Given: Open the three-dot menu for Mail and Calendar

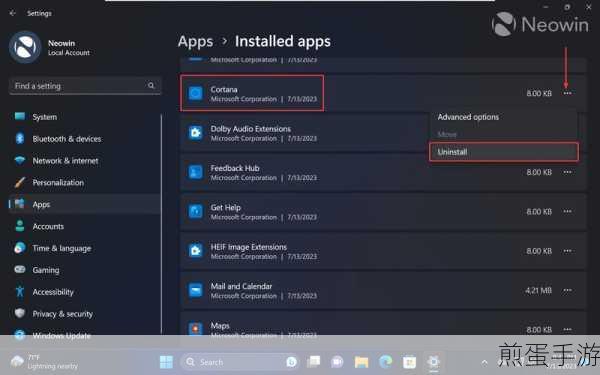Looking at the screenshot, I should [567, 290].
